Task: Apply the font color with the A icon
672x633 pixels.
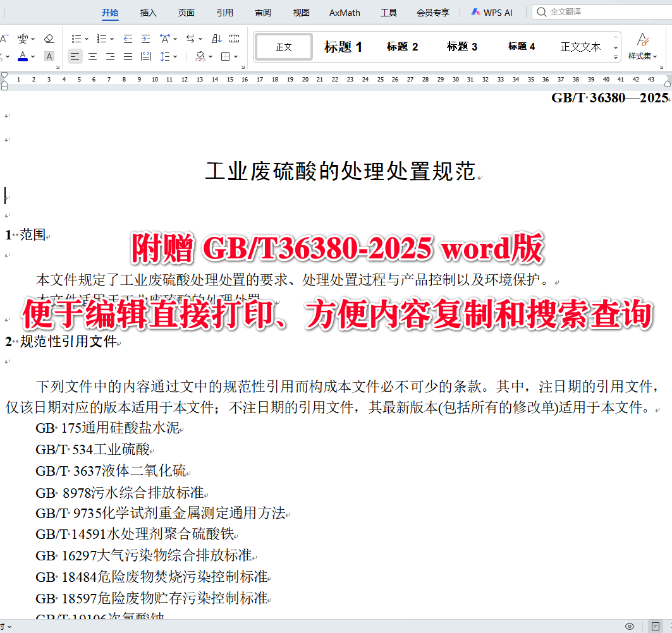Action: 23,55
